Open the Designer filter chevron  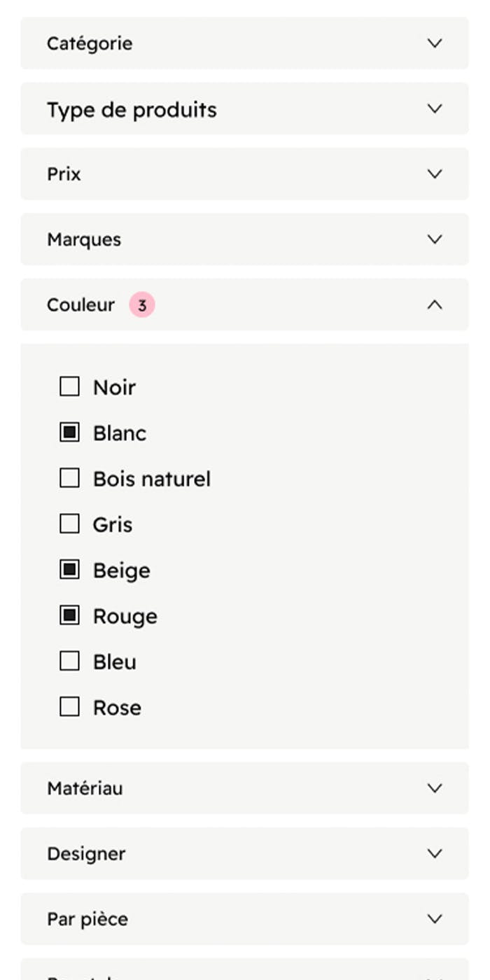435,853
